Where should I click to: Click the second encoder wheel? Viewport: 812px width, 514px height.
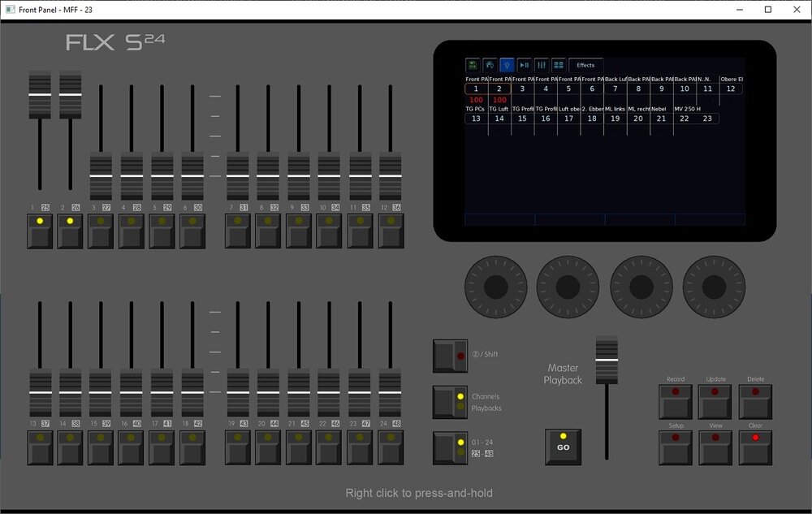click(568, 287)
